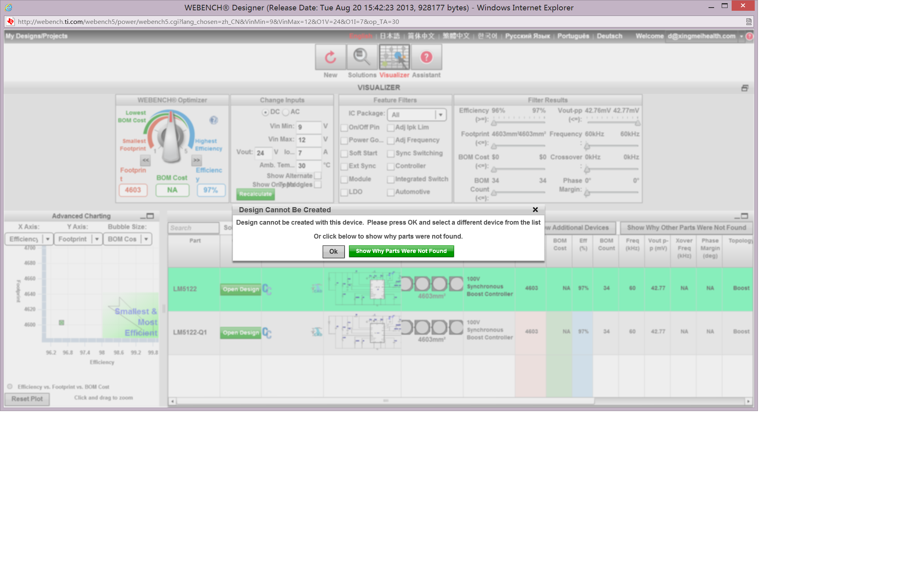Select the DC input radio button
The height and width of the screenshot is (564, 924).
point(265,113)
